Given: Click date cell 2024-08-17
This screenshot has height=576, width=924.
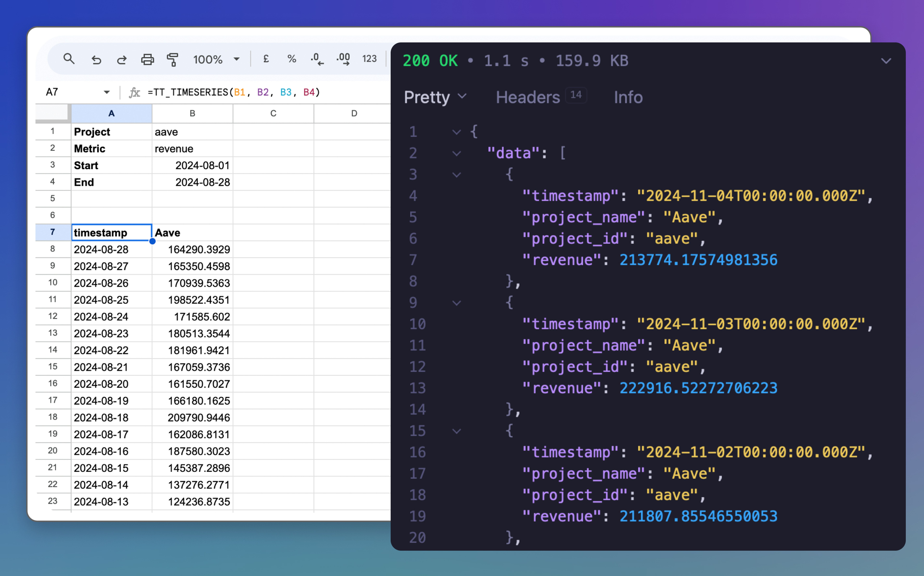Looking at the screenshot, I should (111, 434).
